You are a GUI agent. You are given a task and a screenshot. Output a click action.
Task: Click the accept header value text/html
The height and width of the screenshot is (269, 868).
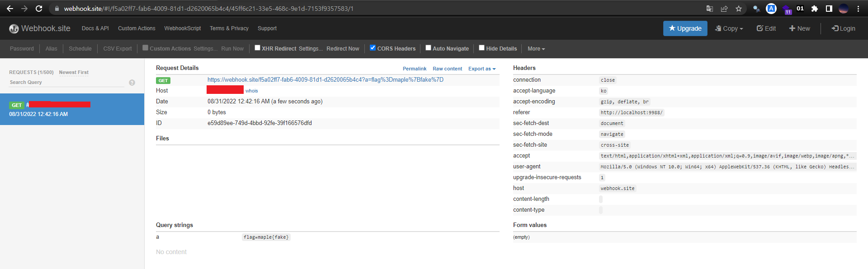[727, 156]
